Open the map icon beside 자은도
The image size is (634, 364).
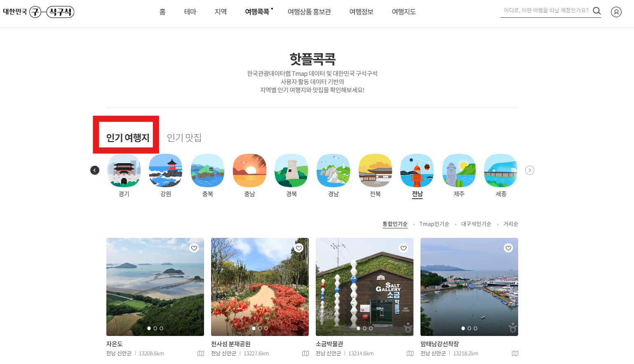click(200, 354)
